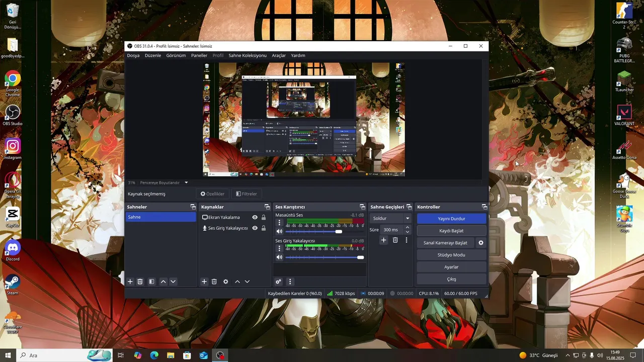Click Kaydı Başlat button
Screen dimensions: 644x362
(451, 231)
